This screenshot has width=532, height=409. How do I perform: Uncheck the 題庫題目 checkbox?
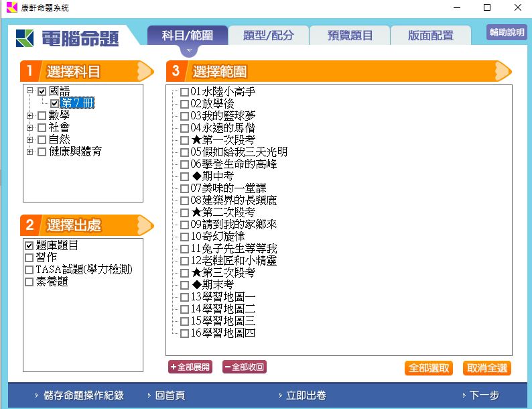29,245
